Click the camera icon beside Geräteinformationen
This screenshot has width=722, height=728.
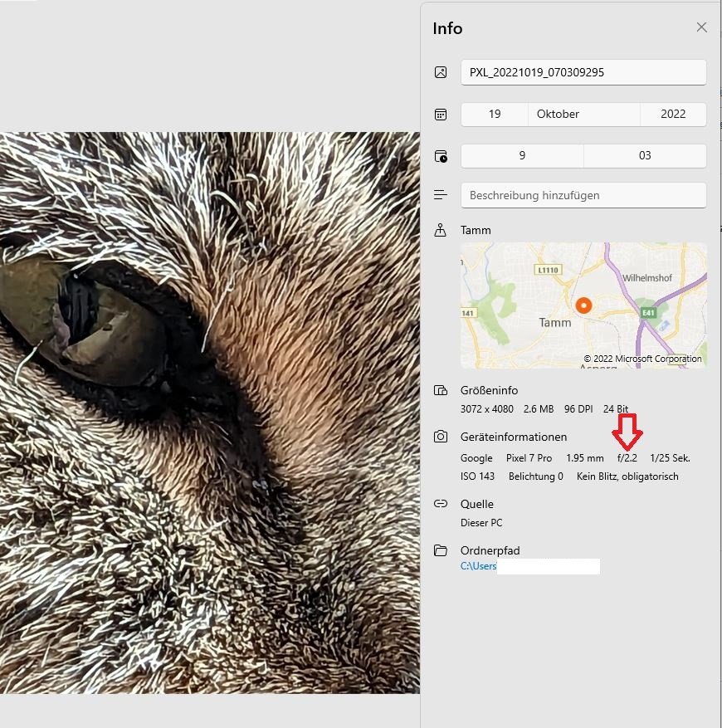[441, 437]
